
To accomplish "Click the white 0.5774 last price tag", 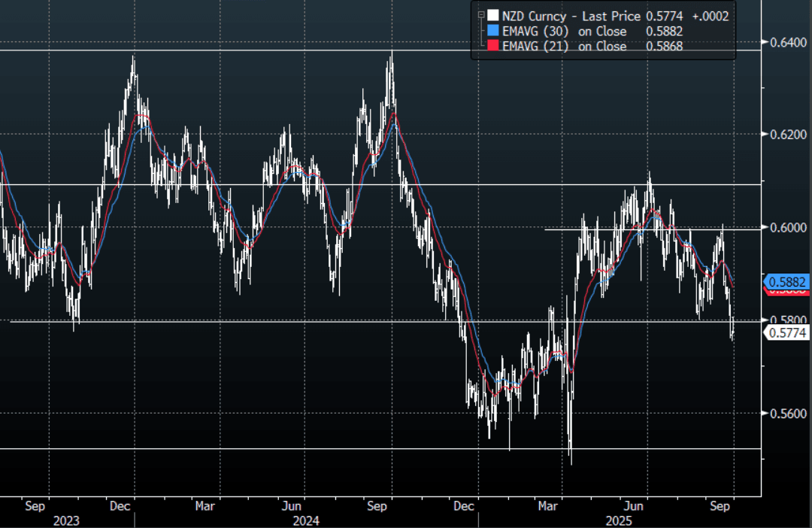I will pyautogui.click(x=786, y=331).
